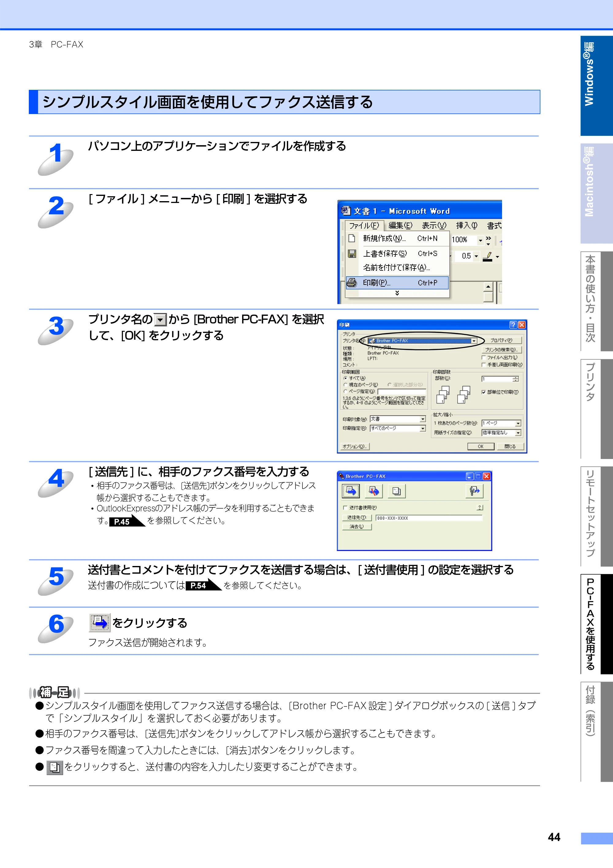Open cover page icon in PC-FAX window toolbar
The height and width of the screenshot is (868, 613).
pos(396,491)
